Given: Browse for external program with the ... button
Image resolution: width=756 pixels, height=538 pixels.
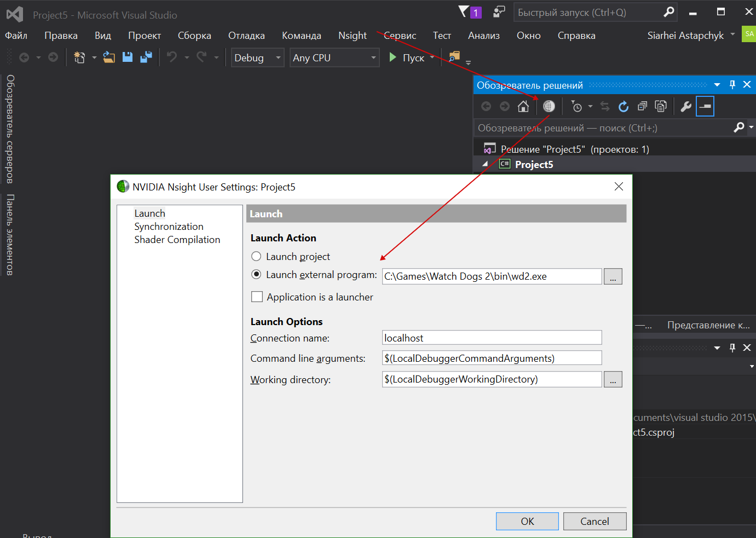Looking at the screenshot, I should [x=613, y=276].
